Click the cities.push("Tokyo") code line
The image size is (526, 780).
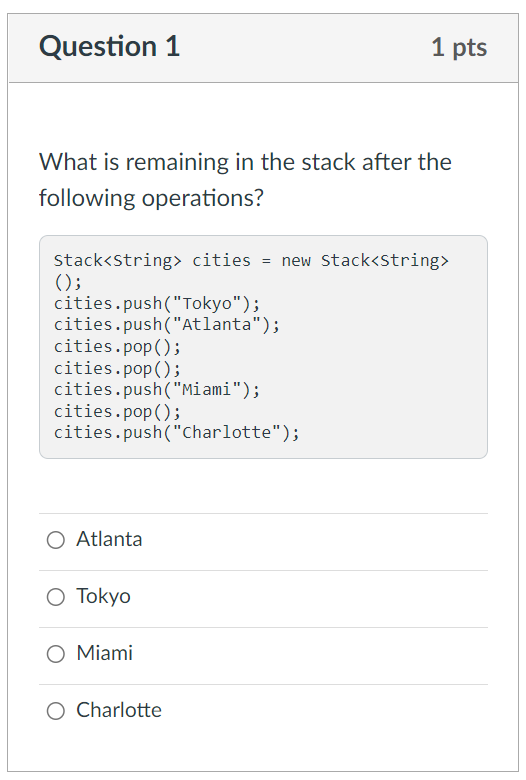pyautogui.click(x=157, y=303)
